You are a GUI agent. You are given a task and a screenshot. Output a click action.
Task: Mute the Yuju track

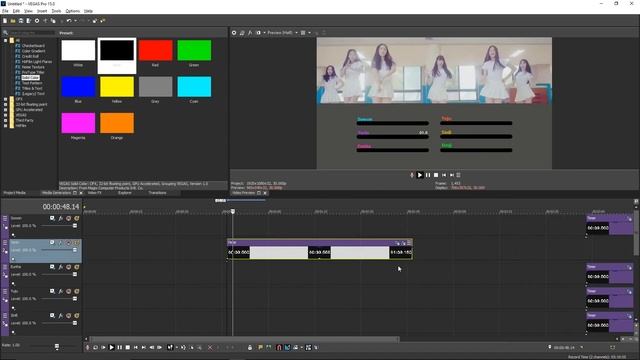click(69, 291)
